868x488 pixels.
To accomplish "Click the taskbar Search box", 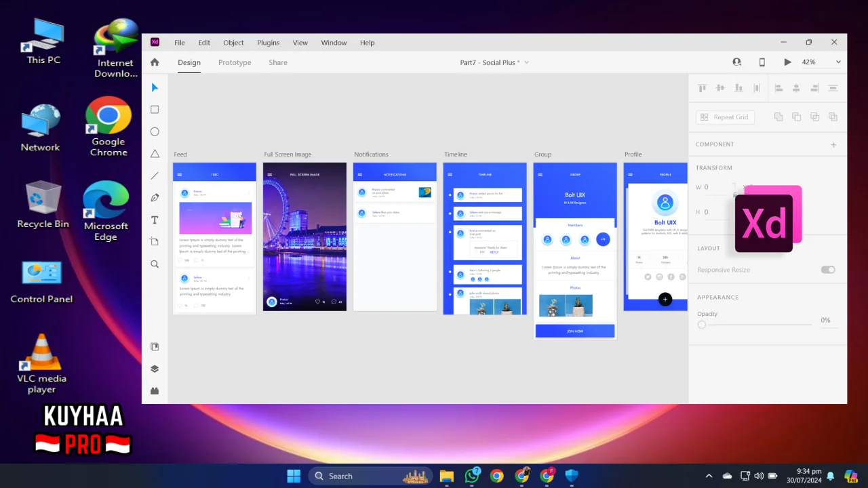I will coord(372,476).
